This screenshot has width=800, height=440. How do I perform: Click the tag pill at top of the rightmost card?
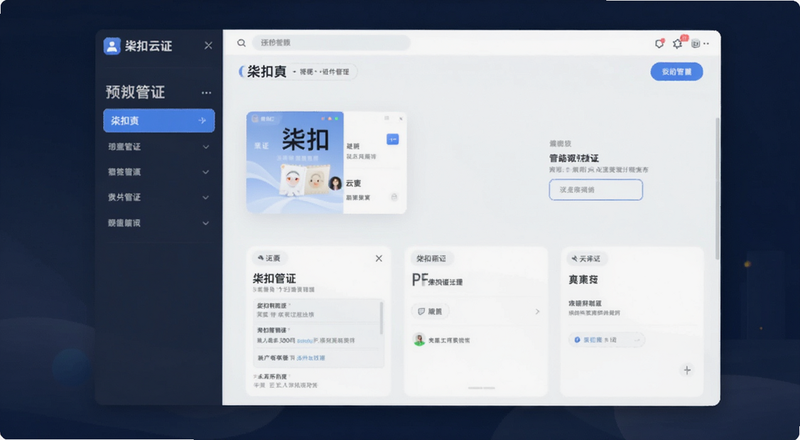587,259
